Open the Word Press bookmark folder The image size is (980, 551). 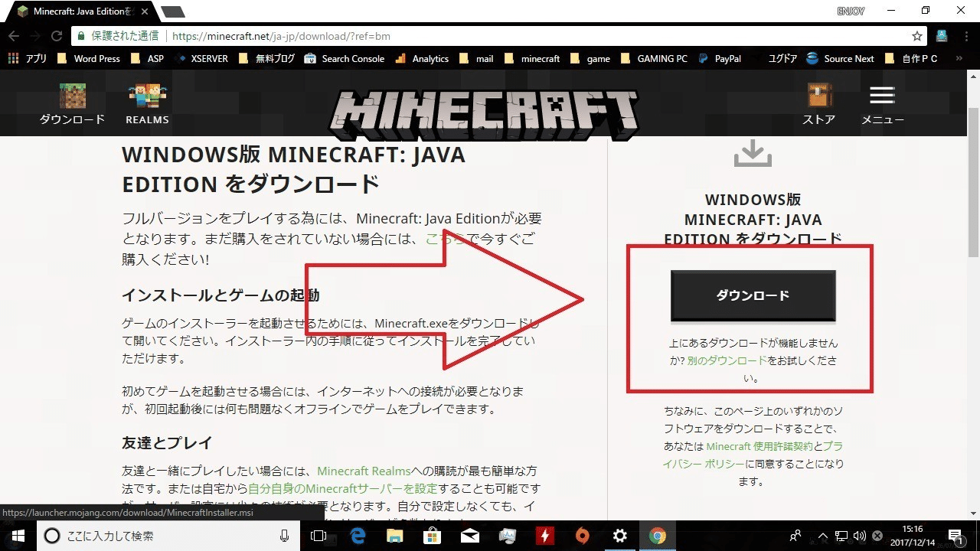[87, 58]
